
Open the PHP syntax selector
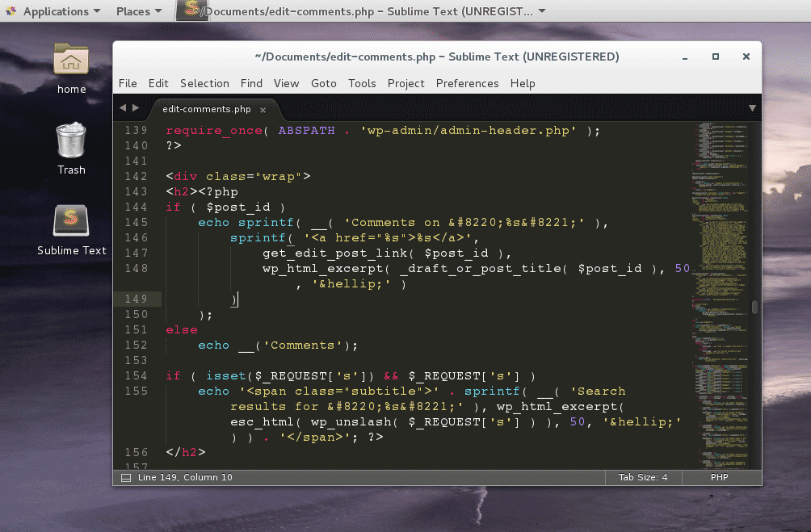(719, 477)
